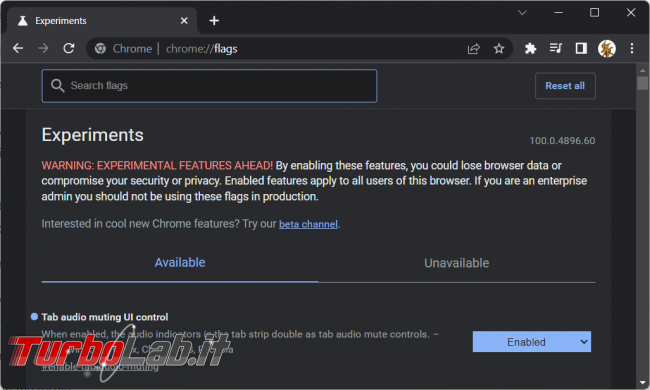Reload the chrome://flags page
This screenshot has width=650, height=390.
point(69,48)
